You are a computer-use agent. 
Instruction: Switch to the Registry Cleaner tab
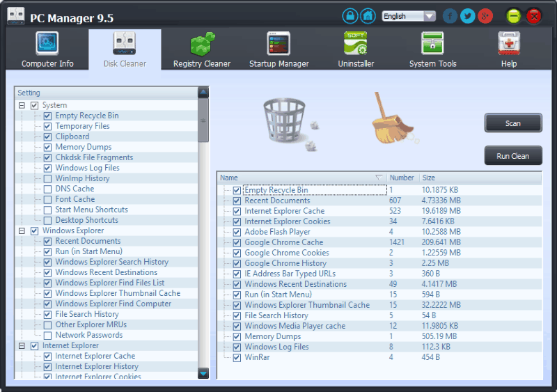click(202, 49)
